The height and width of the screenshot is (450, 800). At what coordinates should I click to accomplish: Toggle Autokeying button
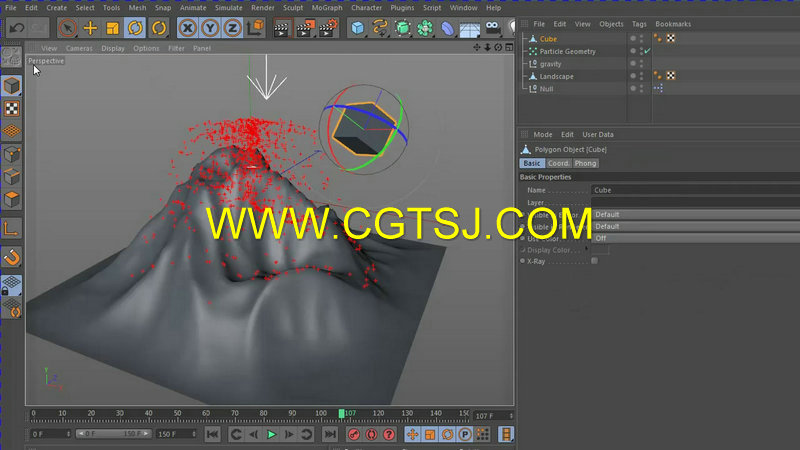[371, 434]
